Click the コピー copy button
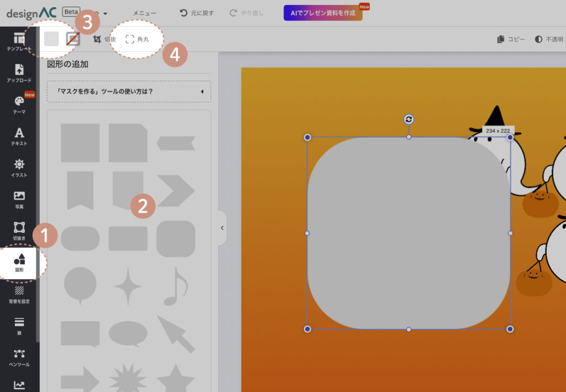This screenshot has width=566, height=392. coord(511,39)
